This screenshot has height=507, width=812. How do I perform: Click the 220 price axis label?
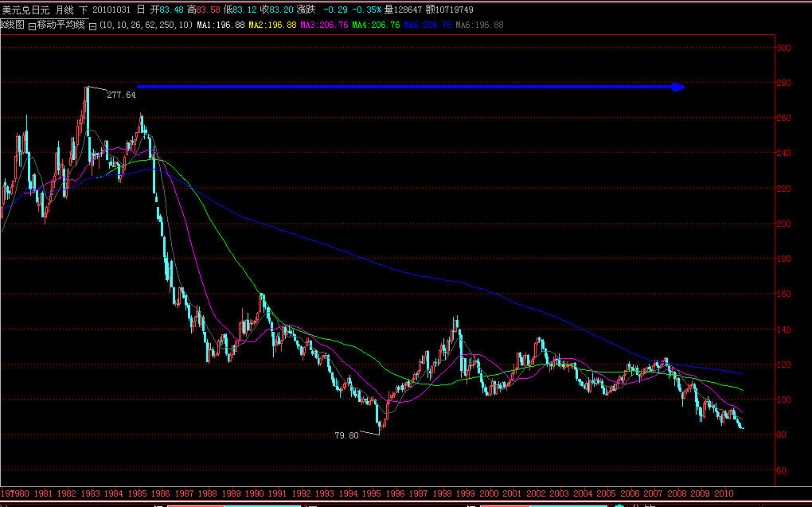coord(784,189)
